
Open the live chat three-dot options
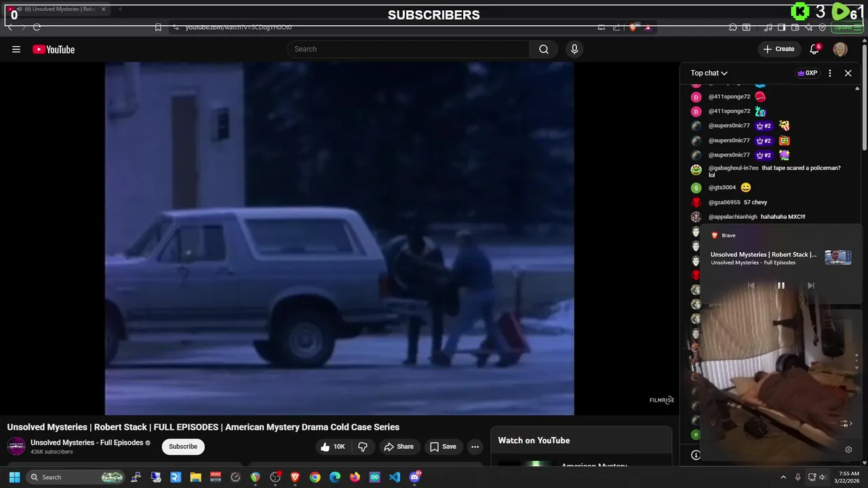[830, 73]
